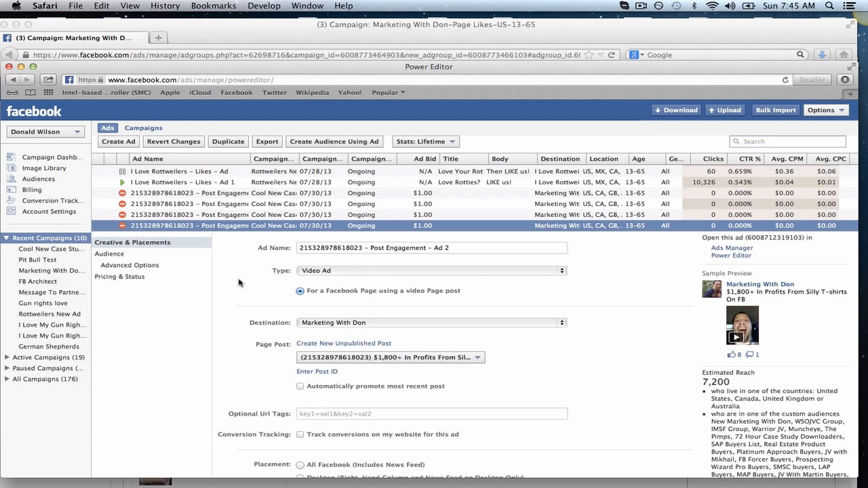
Task: Click the back arrow in Power Editor toolbar
Action: (x=13, y=79)
